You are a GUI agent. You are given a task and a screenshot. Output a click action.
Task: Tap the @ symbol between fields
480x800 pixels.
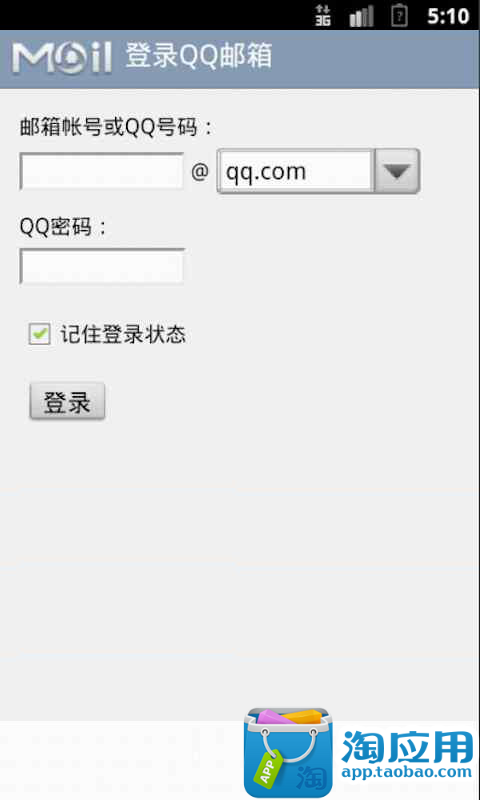click(x=200, y=172)
